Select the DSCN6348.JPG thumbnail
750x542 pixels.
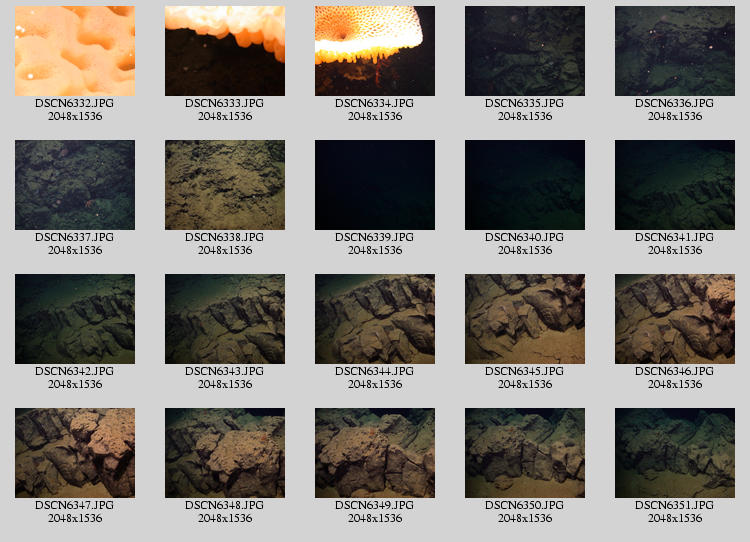[225, 453]
